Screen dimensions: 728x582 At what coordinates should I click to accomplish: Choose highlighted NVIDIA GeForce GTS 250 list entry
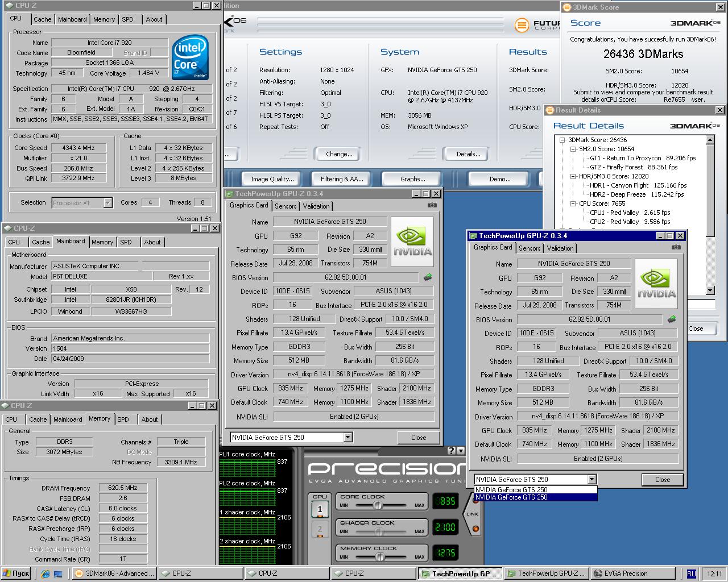pos(535,497)
